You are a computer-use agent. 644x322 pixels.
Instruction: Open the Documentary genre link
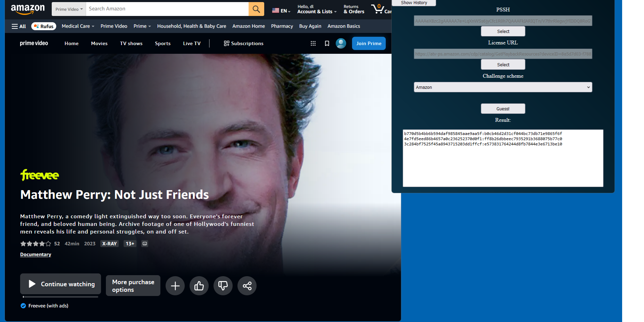(36, 254)
